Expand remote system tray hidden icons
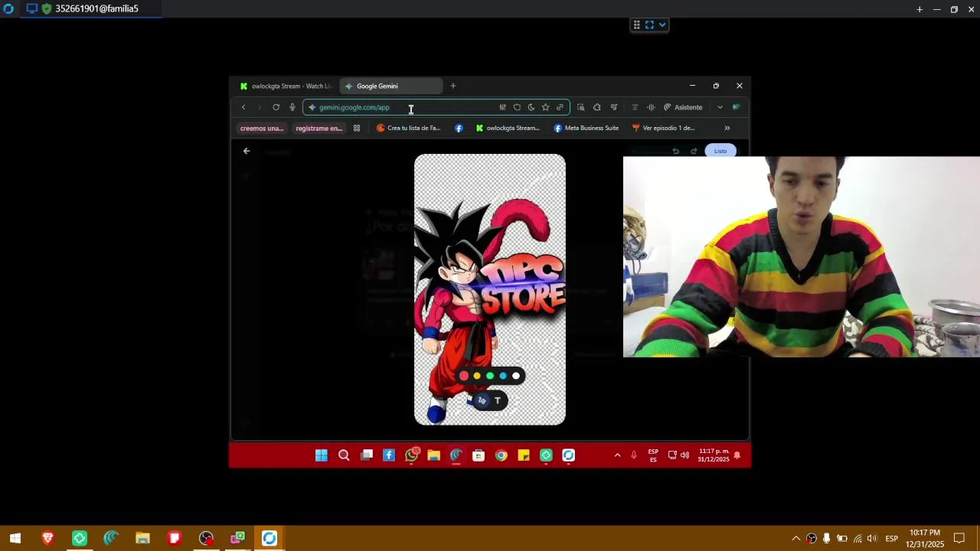 click(x=617, y=455)
